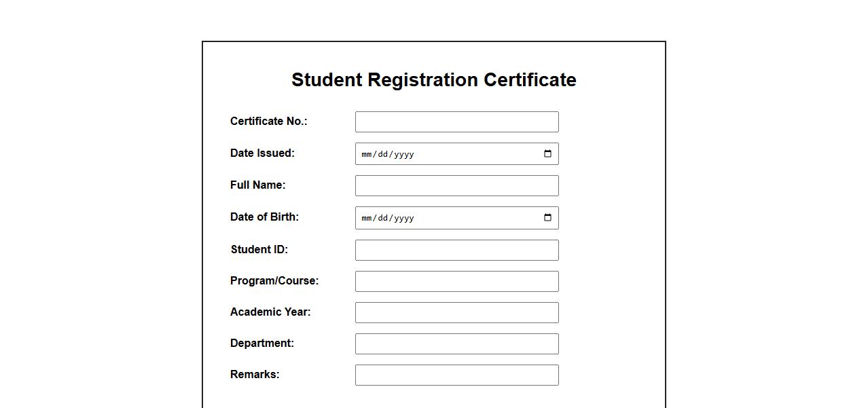Image resolution: width=868 pixels, height=408 pixels.
Task: Click the "Date Issued:" label
Action: pyautogui.click(x=262, y=153)
